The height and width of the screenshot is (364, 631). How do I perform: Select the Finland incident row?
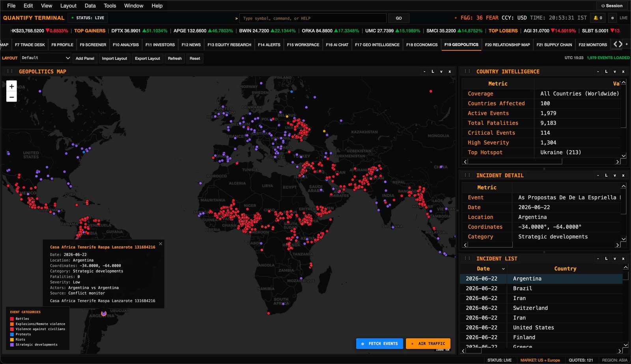point(541,337)
